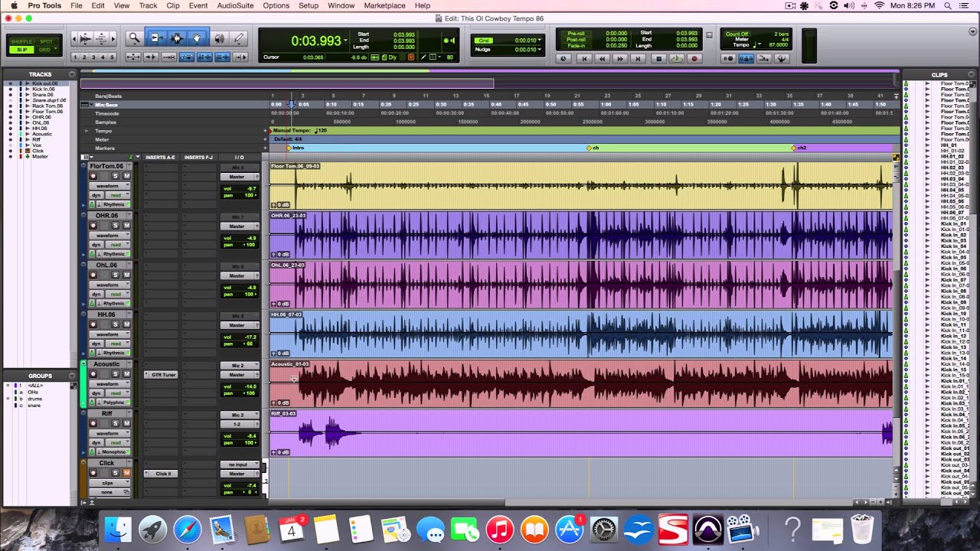Enable Slip edit mode
The image size is (980, 551).
22,50
